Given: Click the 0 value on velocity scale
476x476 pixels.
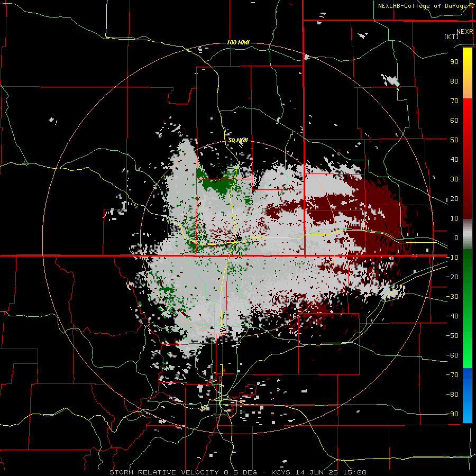Looking at the screenshot, I should point(456,237).
